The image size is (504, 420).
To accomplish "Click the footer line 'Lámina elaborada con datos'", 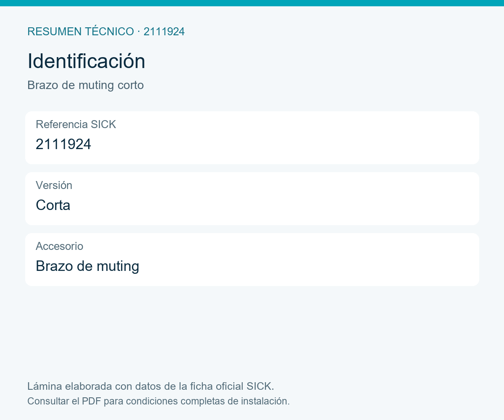I will [151, 386].
